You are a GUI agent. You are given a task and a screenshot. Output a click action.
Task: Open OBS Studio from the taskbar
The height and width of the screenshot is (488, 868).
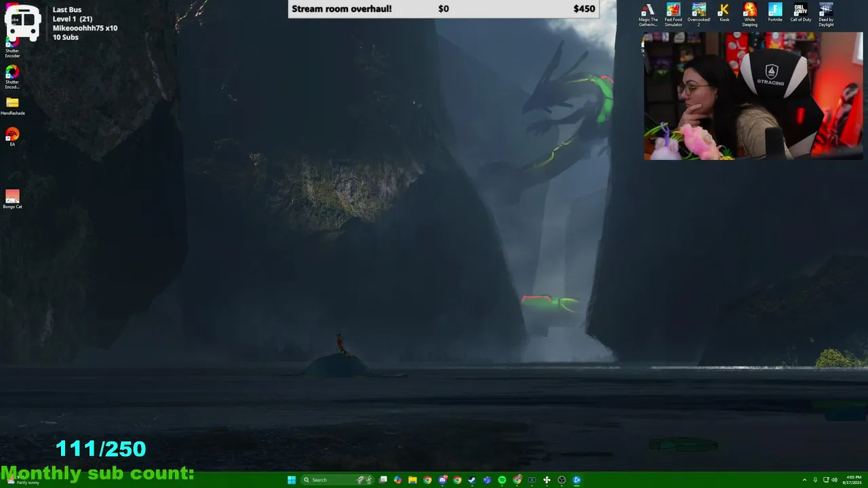561,480
